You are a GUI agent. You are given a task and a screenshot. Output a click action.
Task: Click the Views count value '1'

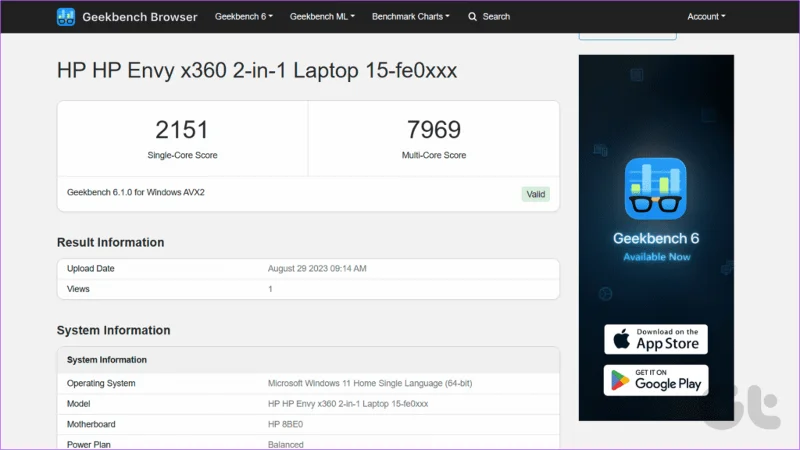[x=270, y=289]
